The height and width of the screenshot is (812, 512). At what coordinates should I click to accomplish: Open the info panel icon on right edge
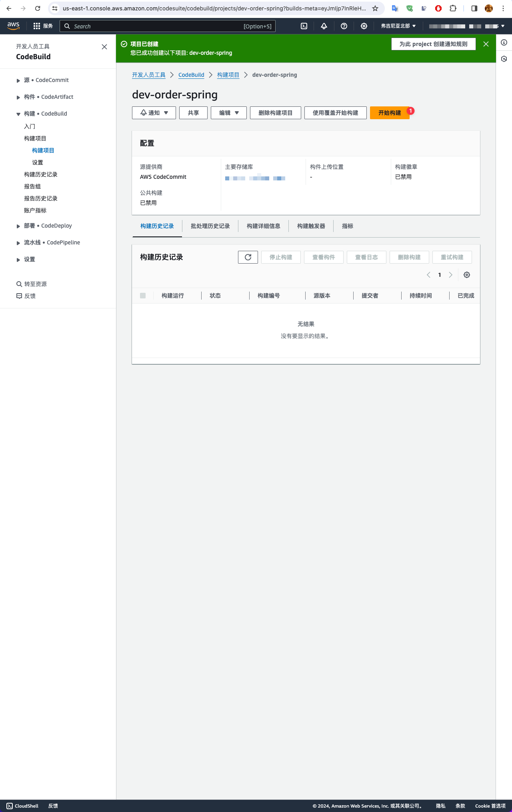coord(504,42)
